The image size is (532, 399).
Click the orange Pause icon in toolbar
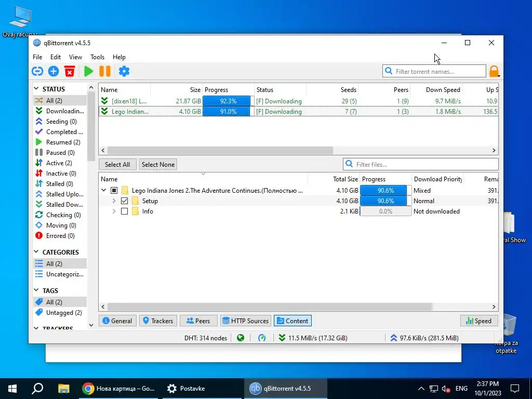coord(105,71)
